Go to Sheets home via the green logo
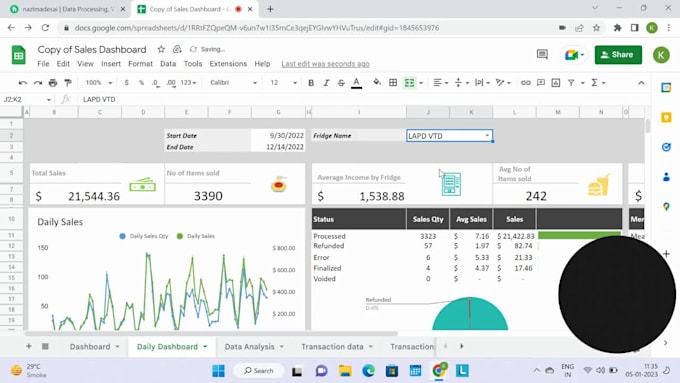 coord(19,55)
